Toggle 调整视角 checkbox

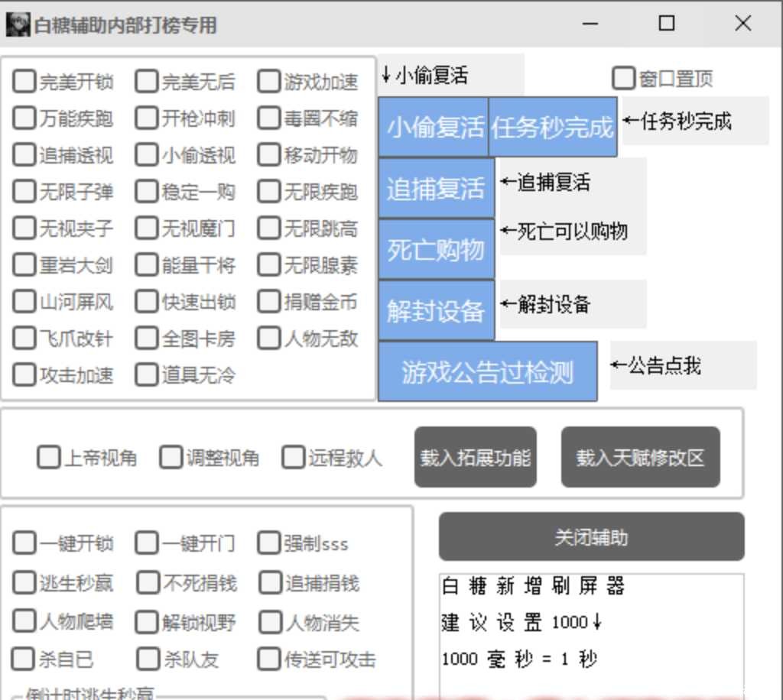pyautogui.click(x=171, y=457)
